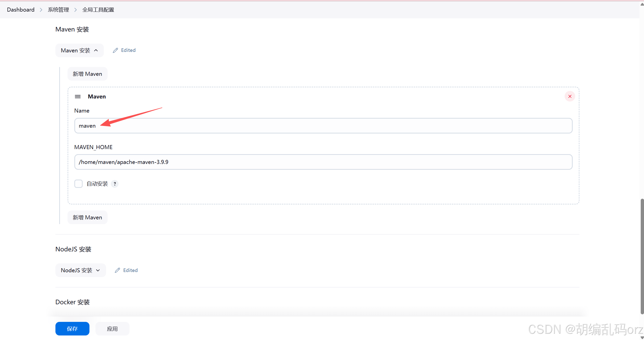
Task: Click the MAVEN_HOME label
Action: 93,147
